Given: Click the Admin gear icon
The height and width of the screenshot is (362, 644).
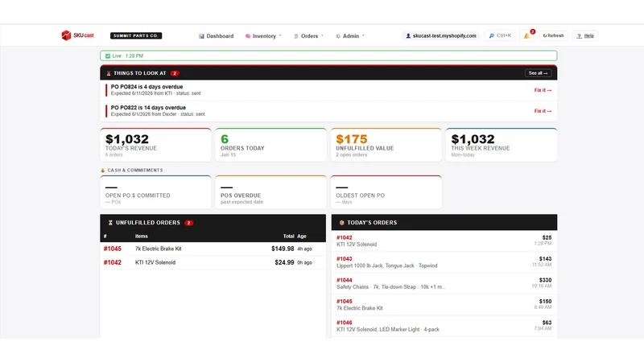Looking at the screenshot, I should click(x=338, y=36).
